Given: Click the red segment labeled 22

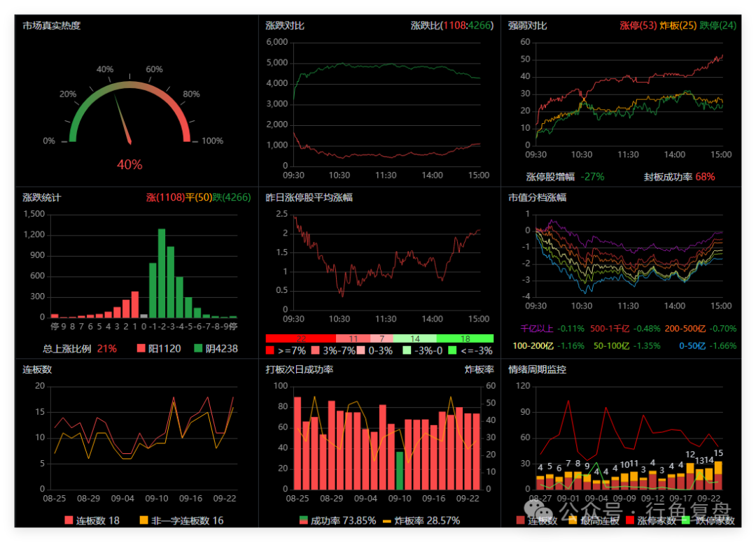Looking at the screenshot, I should pyautogui.click(x=300, y=338).
